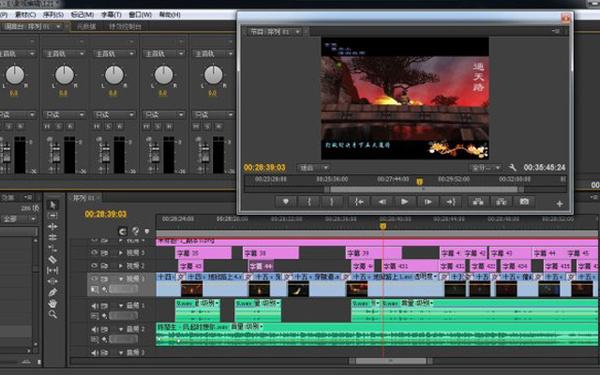The width and height of the screenshot is (600, 375).
Task: Click Mark Out button in Program monitor
Action: pos(331,202)
